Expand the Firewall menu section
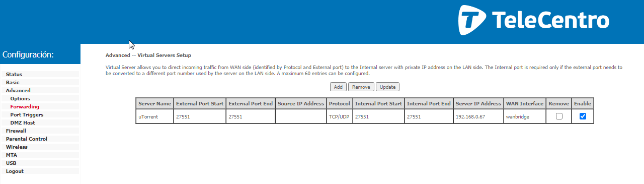The width and height of the screenshot is (644, 184). tap(16, 131)
